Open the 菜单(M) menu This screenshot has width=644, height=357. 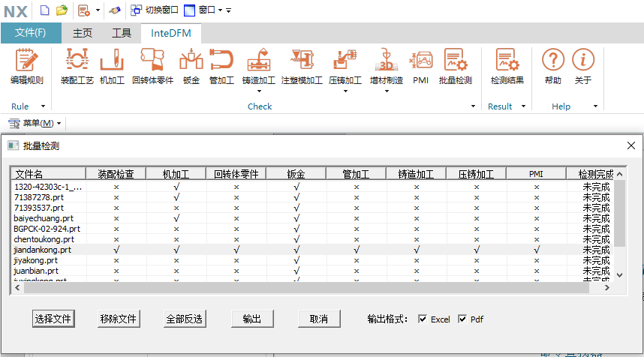(35, 123)
